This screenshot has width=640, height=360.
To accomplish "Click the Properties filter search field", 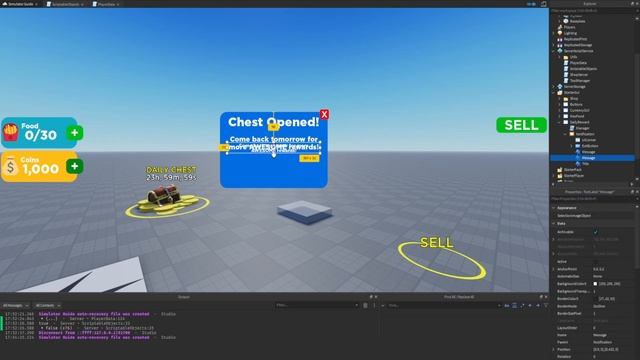I will point(592,199).
